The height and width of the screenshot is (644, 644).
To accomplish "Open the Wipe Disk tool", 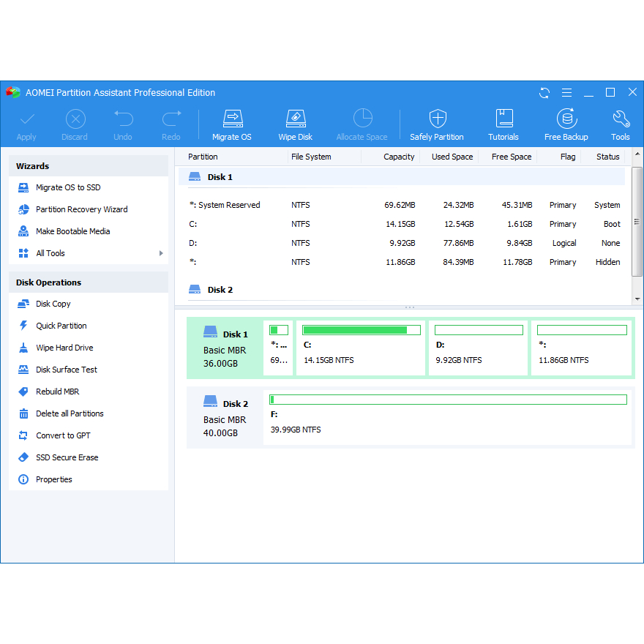I will click(x=295, y=124).
